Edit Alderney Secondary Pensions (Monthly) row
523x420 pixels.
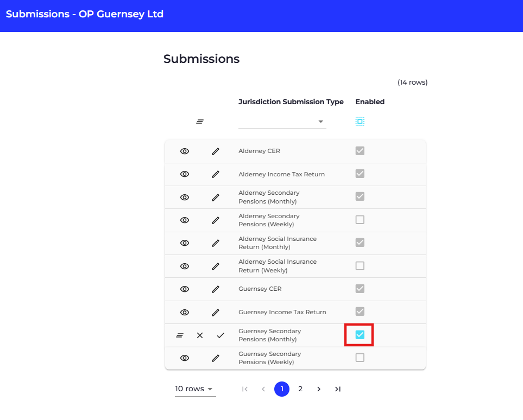pyautogui.click(x=216, y=198)
